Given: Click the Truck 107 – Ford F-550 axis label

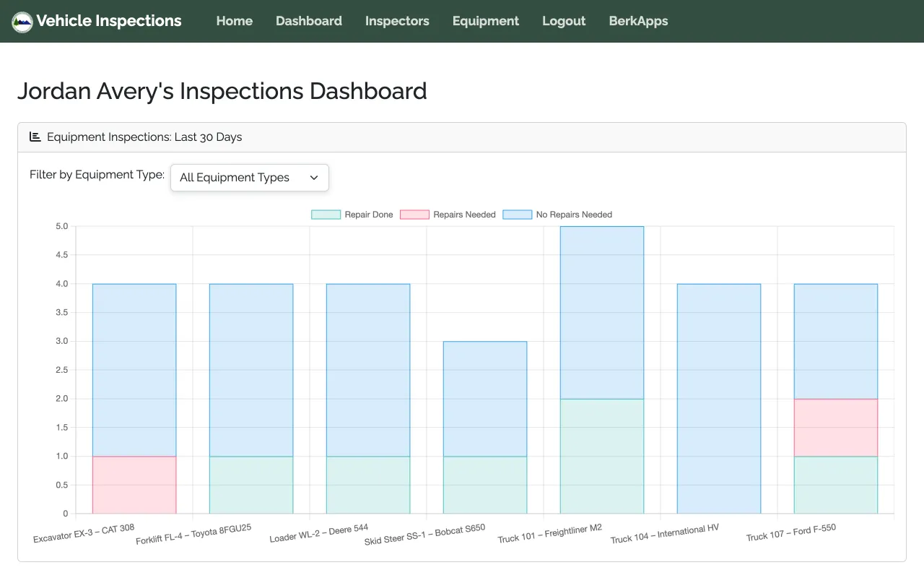Looking at the screenshot, I should [791, 532].
